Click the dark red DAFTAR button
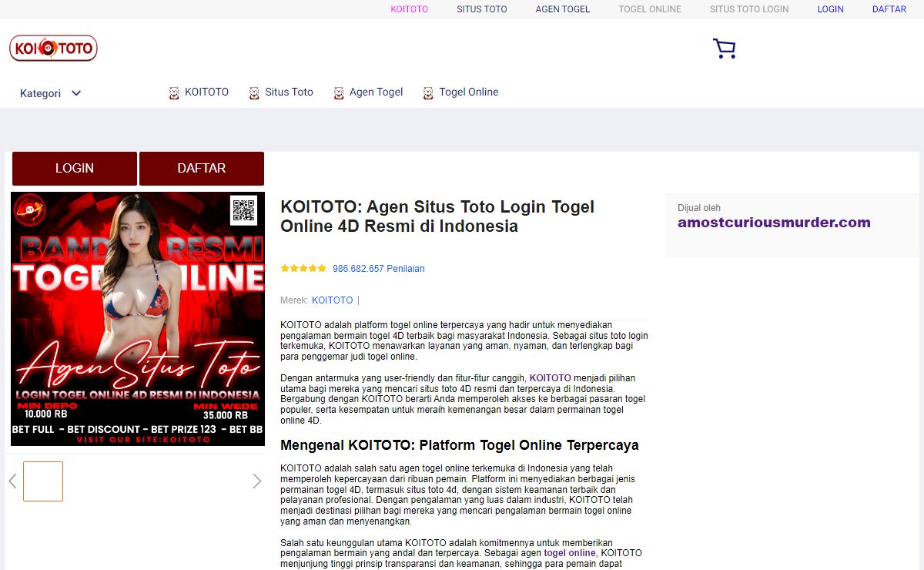Screen dimensions: 924x570 pos(202,169)
